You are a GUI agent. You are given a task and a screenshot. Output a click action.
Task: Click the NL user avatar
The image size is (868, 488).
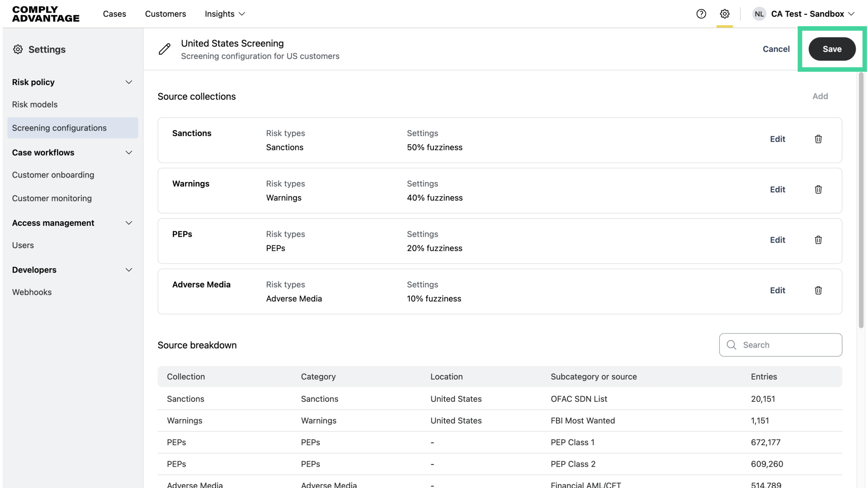pyautogui.click(x=759, y=14)
